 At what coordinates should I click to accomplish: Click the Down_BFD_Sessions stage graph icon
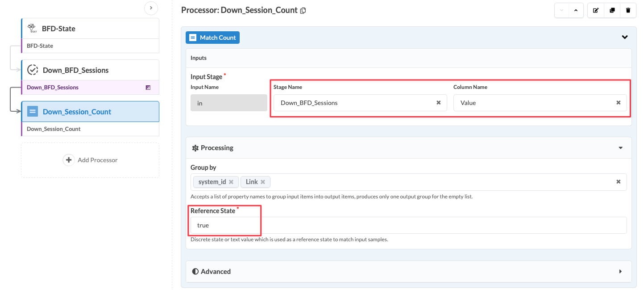(x=148, y=88)
